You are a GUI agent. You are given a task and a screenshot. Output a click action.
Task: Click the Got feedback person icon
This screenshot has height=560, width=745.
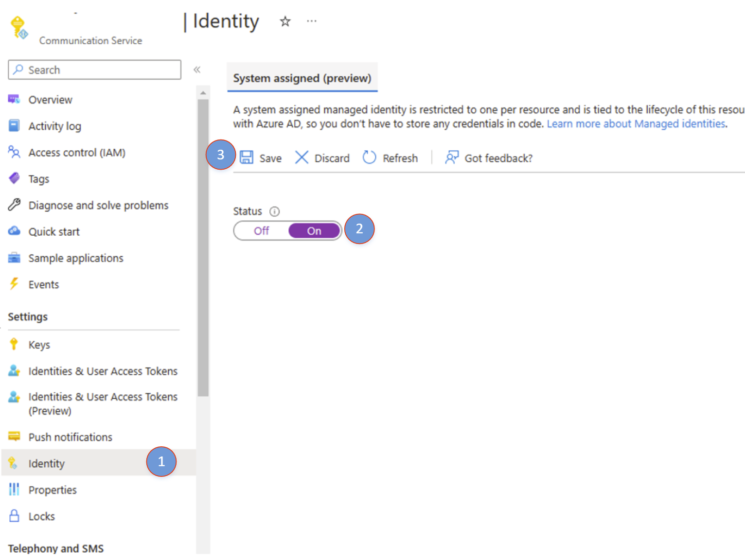452,157
